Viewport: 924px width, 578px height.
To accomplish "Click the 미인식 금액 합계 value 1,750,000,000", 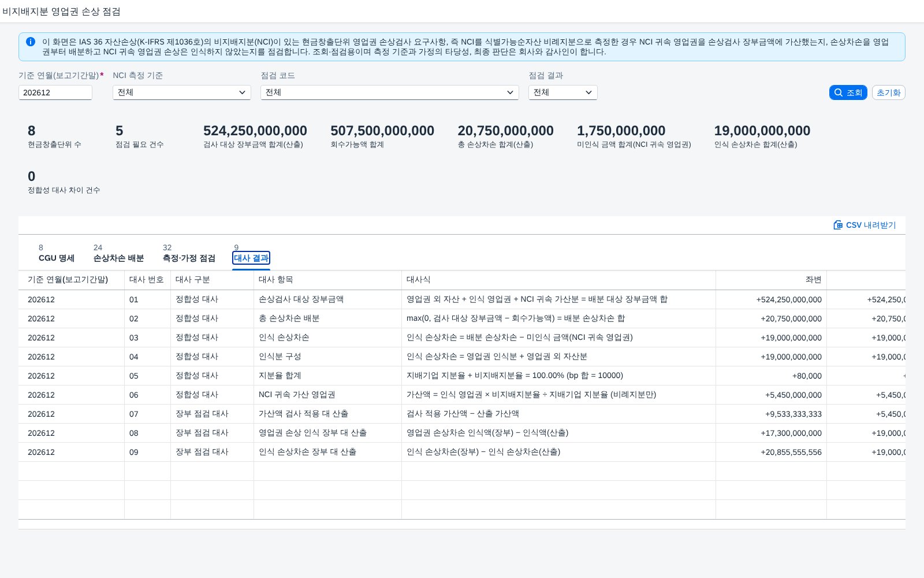I will pyautogui.click(x=621, y=131).
